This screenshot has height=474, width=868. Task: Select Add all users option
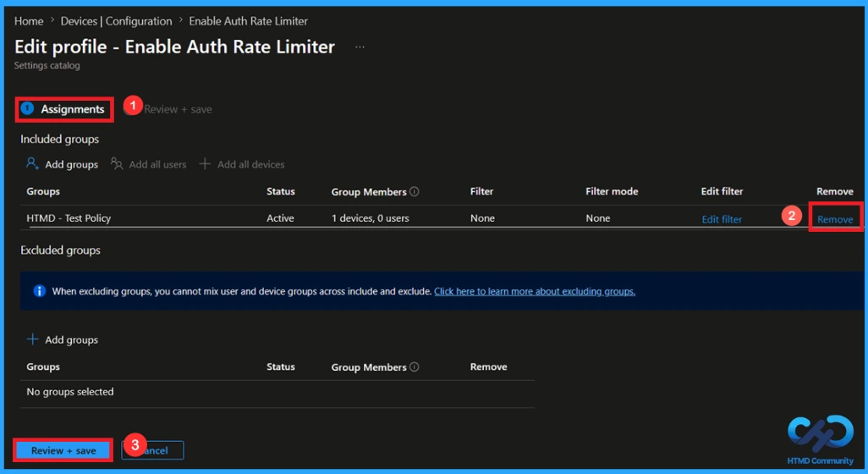[x=157, y=164]
